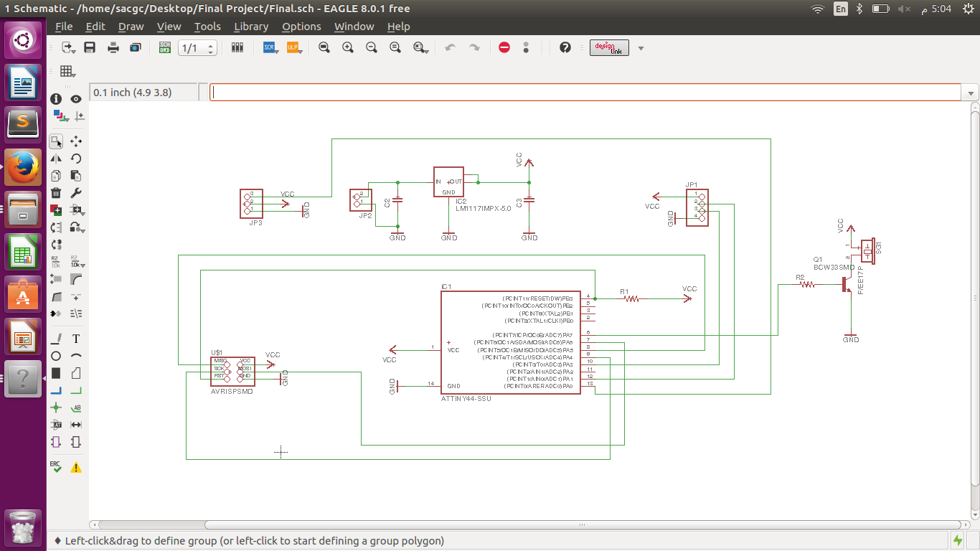Select the Junction tool
The height and width of the screenshot is (551, 980).
pos(56,408)
